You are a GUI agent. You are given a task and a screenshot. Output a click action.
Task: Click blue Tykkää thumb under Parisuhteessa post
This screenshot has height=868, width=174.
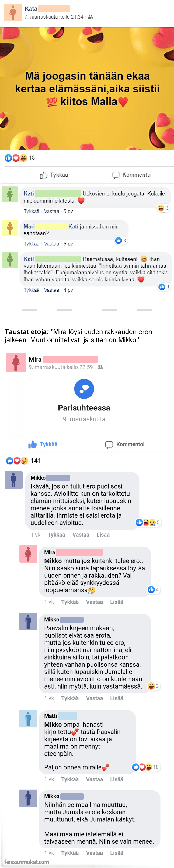click(43, 444)
